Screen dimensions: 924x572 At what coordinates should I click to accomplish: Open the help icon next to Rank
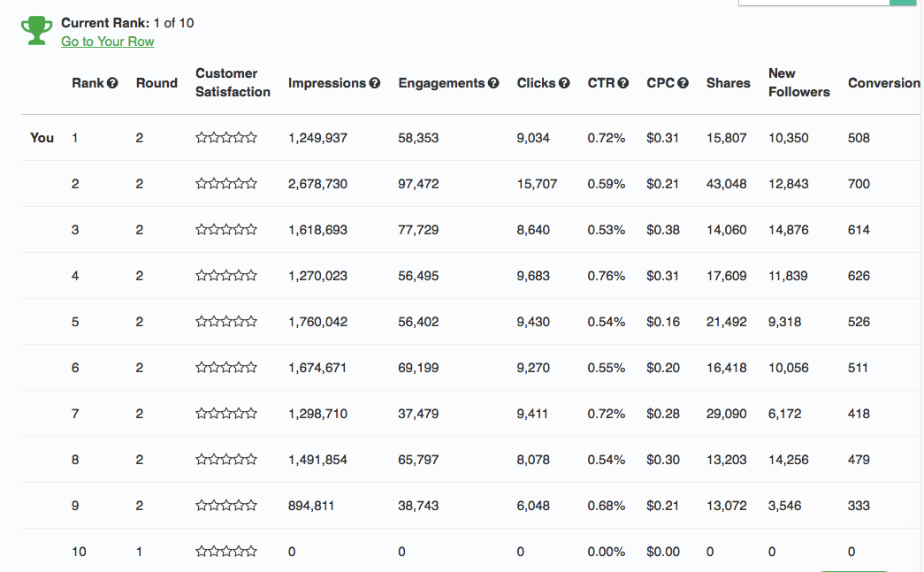[x=112, y=83]
